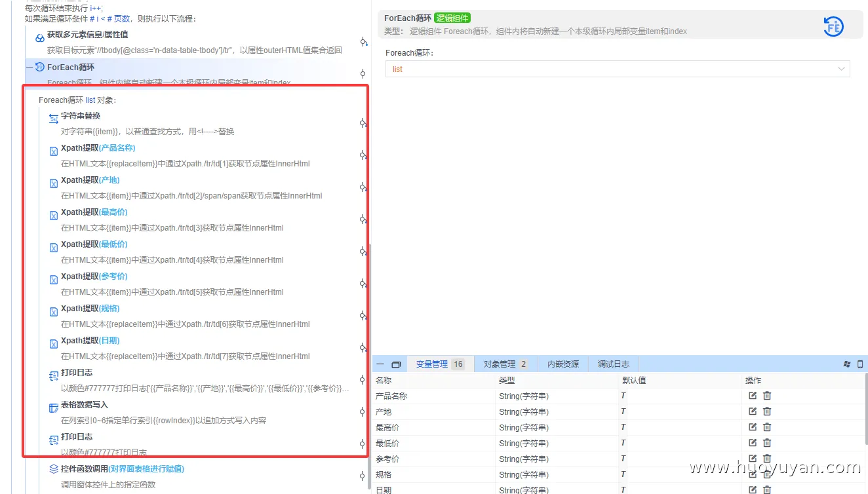Click the node marker beside 表格数据写入
This screenshot has width=868, height=494.
tap(363, 412)
